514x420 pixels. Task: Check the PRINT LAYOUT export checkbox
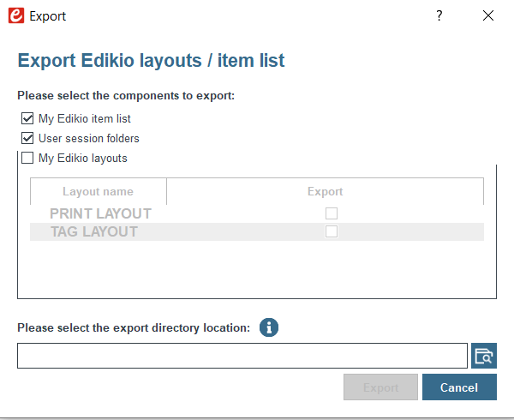332,213
